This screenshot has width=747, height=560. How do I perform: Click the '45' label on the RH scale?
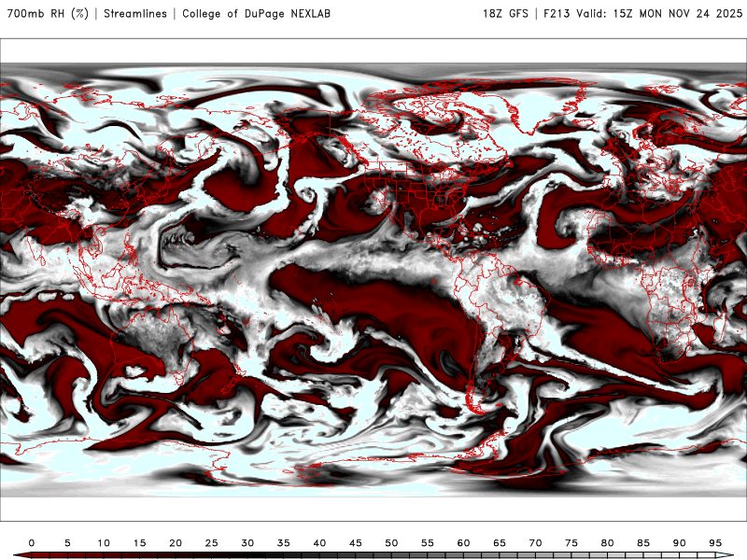pos(356,543)
